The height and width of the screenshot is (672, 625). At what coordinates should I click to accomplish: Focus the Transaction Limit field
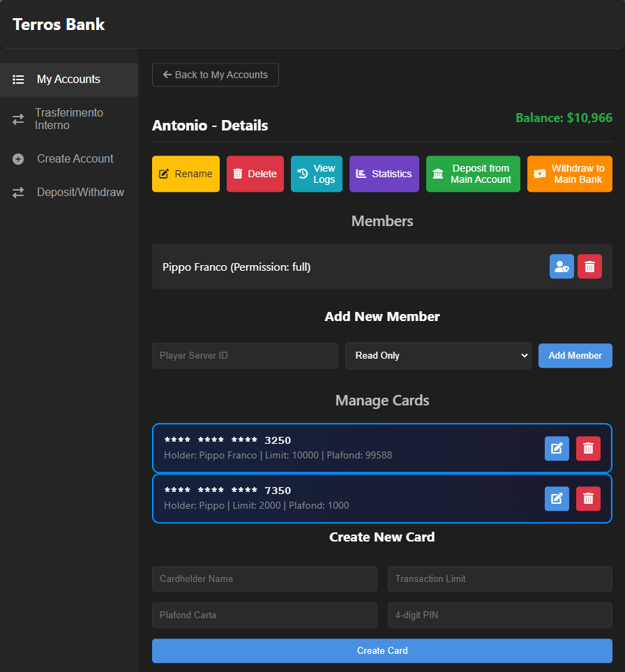pos(500,579)
